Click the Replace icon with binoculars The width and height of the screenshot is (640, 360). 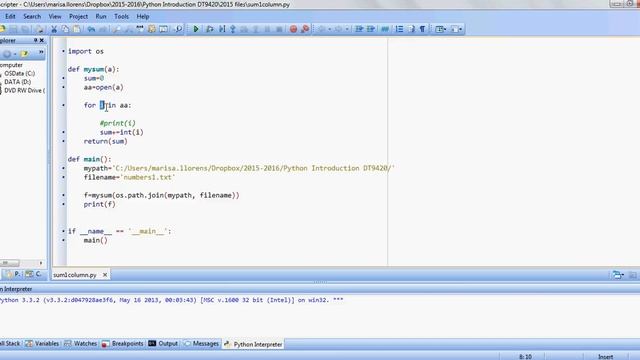[140, 29]
